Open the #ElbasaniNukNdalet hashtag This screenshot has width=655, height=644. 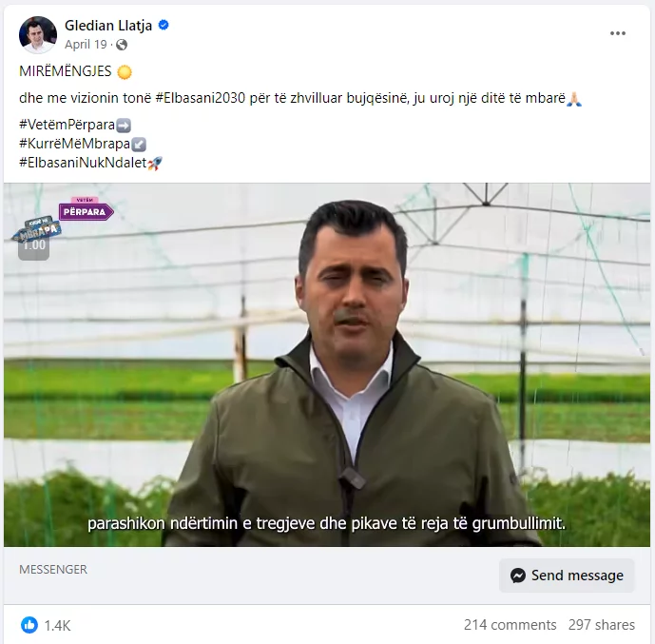point(83,162)
